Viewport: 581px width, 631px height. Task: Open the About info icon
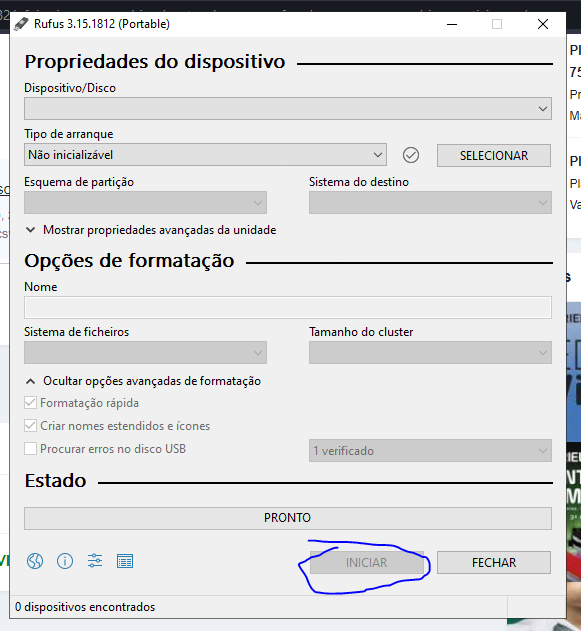coord(65,561)
